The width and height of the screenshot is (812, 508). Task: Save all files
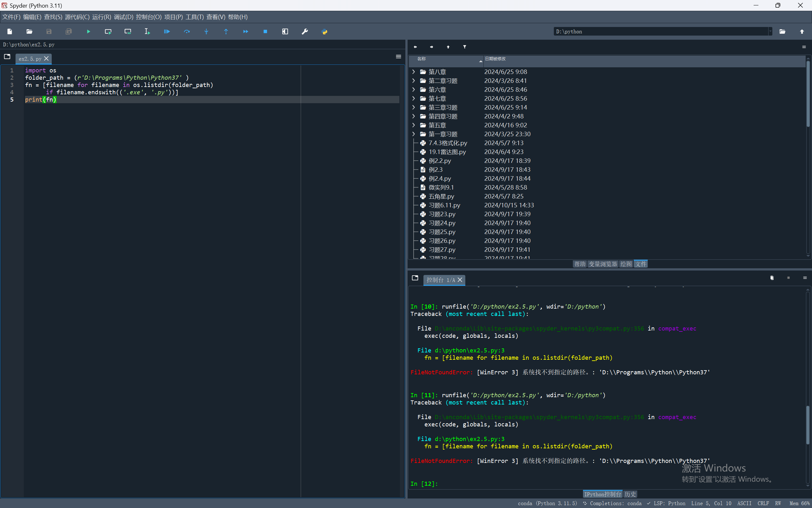tap(69, 31)
